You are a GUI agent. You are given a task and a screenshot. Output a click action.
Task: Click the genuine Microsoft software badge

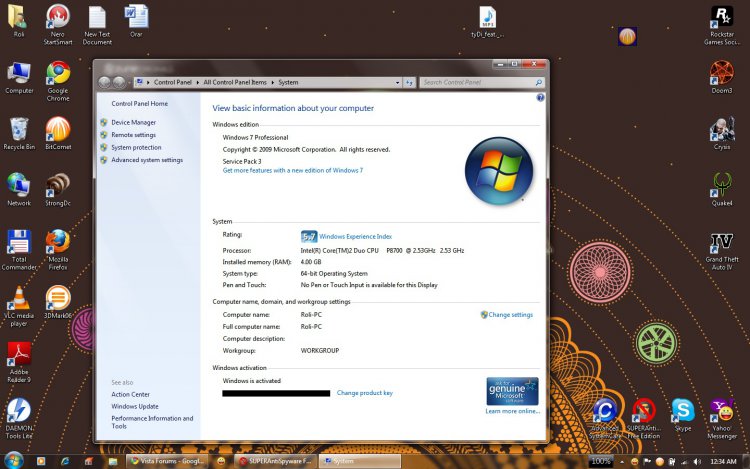[512, 391]
